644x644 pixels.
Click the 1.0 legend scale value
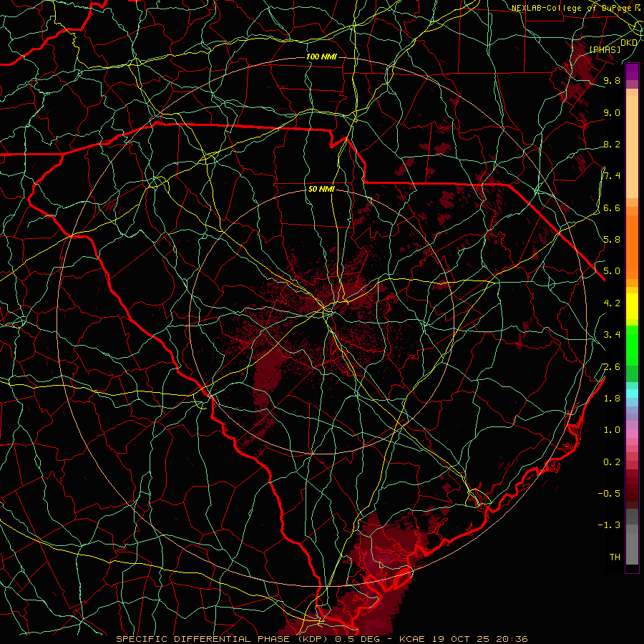tap(612, 430)
